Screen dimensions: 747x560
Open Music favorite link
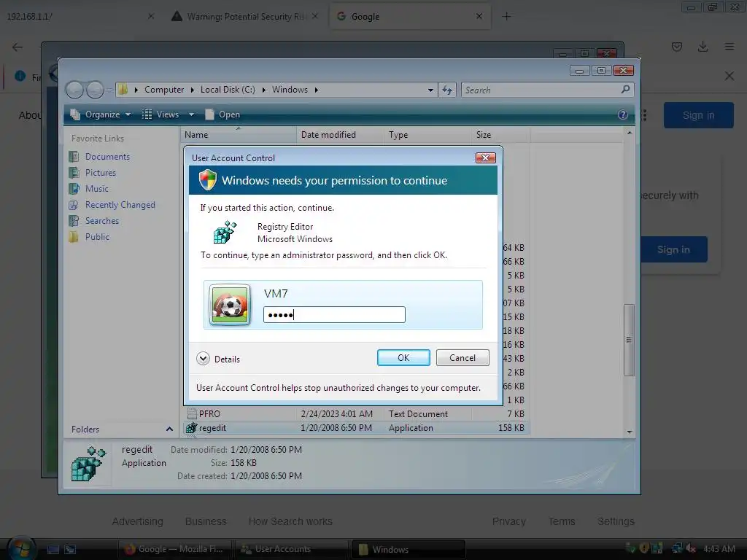click(x=97, y=189)
